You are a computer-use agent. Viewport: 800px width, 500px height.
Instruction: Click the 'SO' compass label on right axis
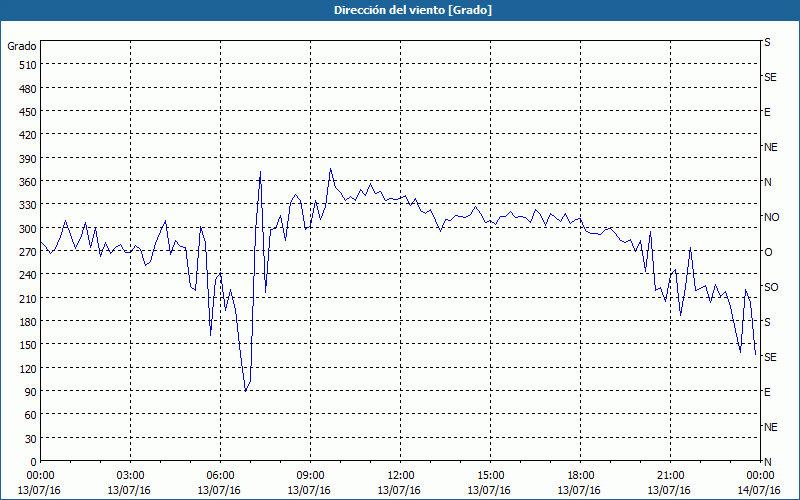click(x=771, y=287)
